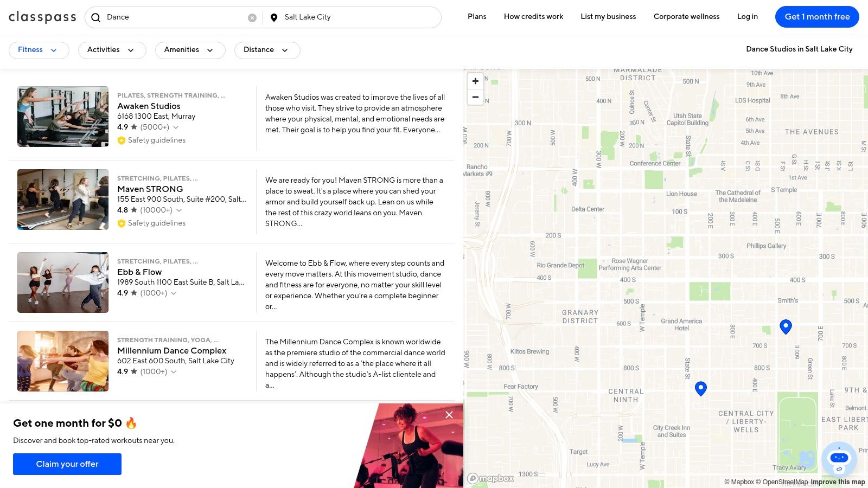Expand Awaken Studios rating details chevron
Viewport: 868px width, 488px height.
coord(176,127)
